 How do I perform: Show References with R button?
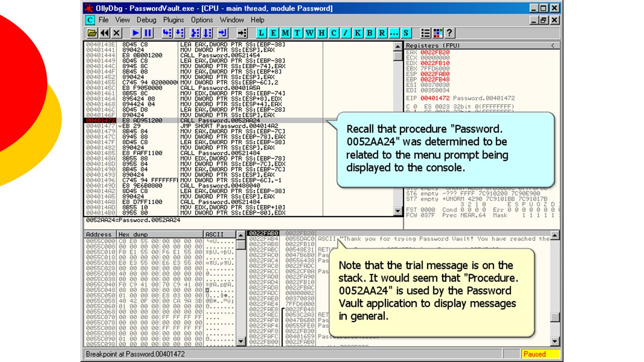[382, 33]
